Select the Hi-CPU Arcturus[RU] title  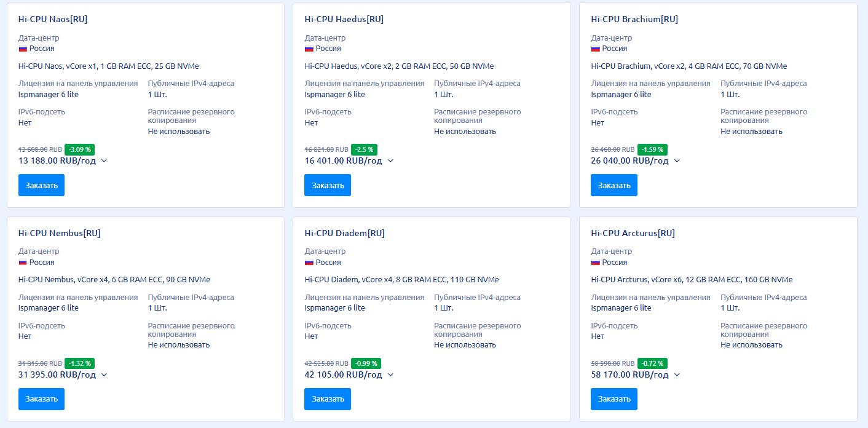[x=633, y=233]
